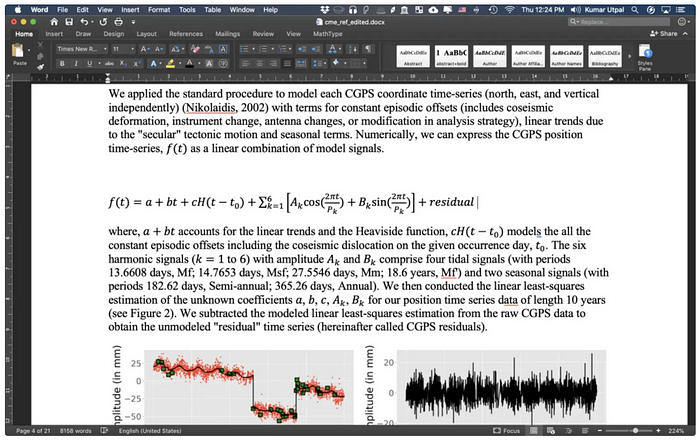This screenshot has height=441, width=700.
Task: Toggle Underline formatting
Action: click(89, 64)
